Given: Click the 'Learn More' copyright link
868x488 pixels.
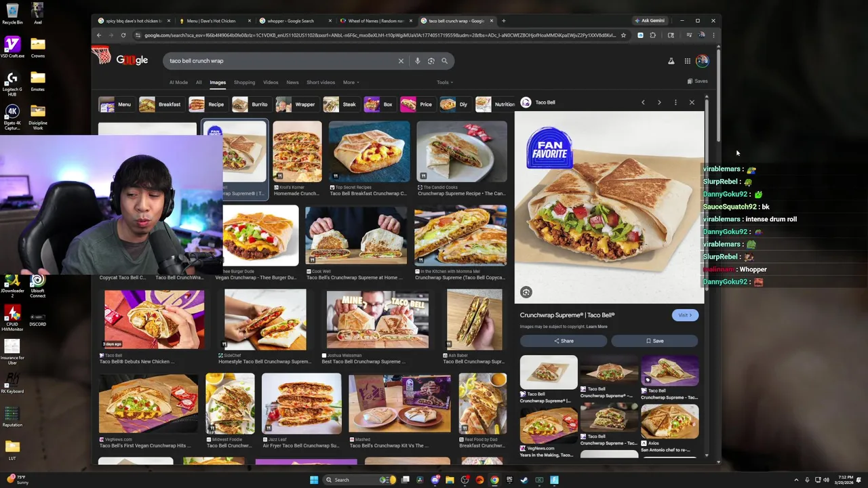Looking at the screenshot, I should point(597,327).
